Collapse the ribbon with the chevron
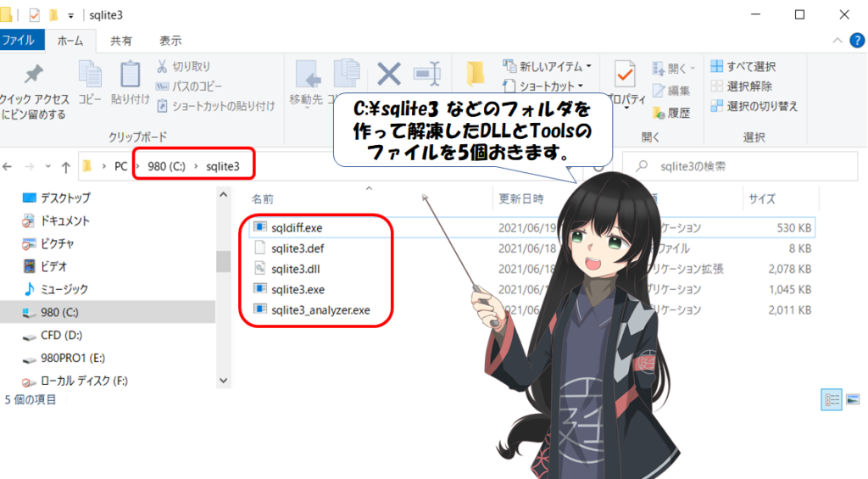The image size is (868, 479). click(x=837, y=41)
